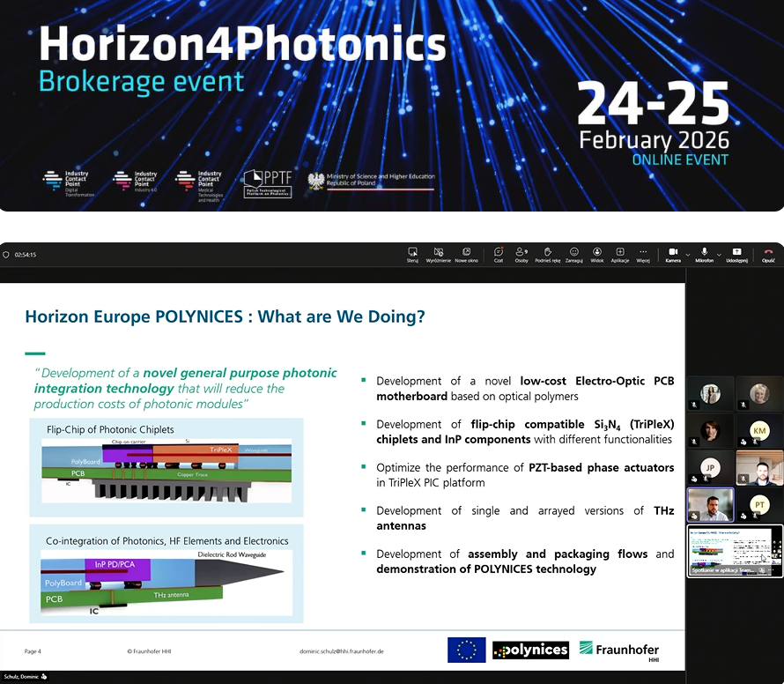Click the EU flag emblem on the slide
This screenshot has width=784, height=684.
467,650
